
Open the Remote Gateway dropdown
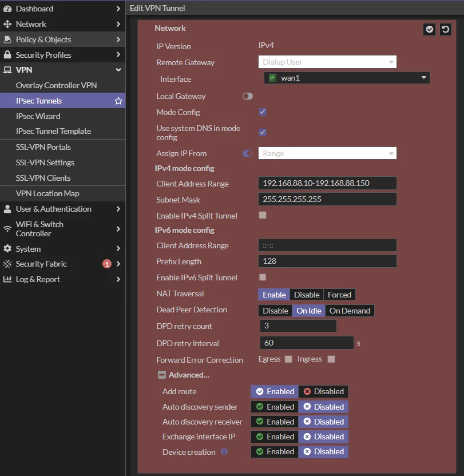(x=327, y=62)
